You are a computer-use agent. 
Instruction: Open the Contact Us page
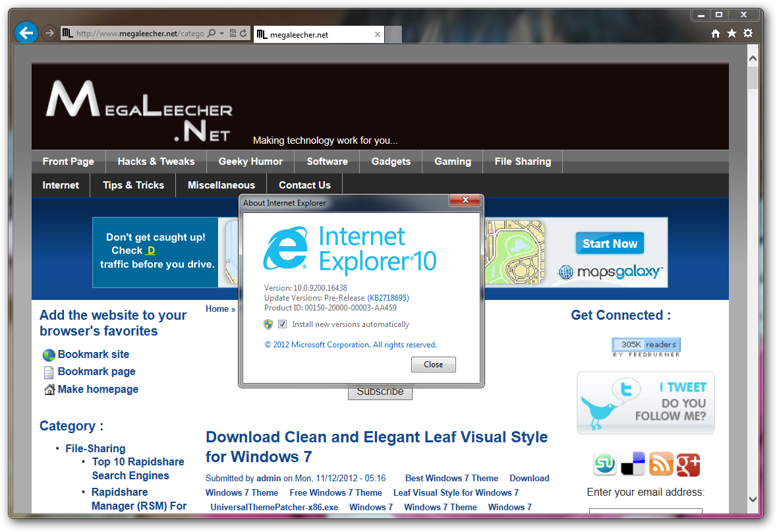click(304, 185)
